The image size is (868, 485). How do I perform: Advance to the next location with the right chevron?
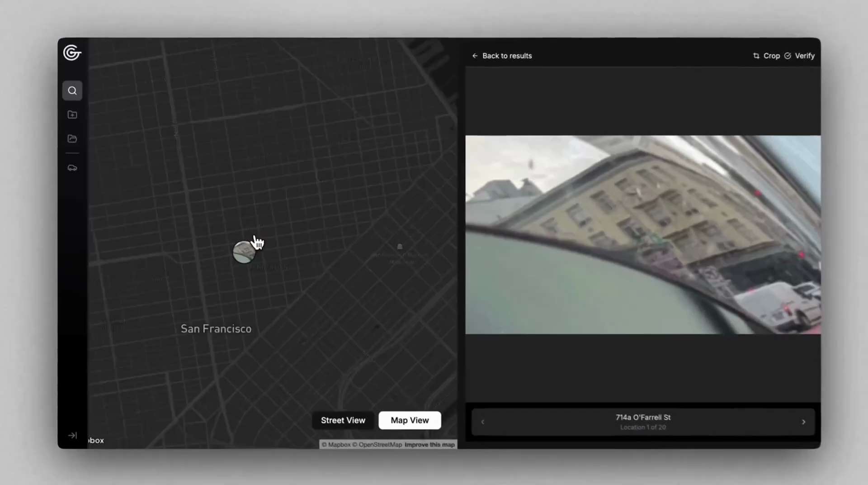[803, 422]
